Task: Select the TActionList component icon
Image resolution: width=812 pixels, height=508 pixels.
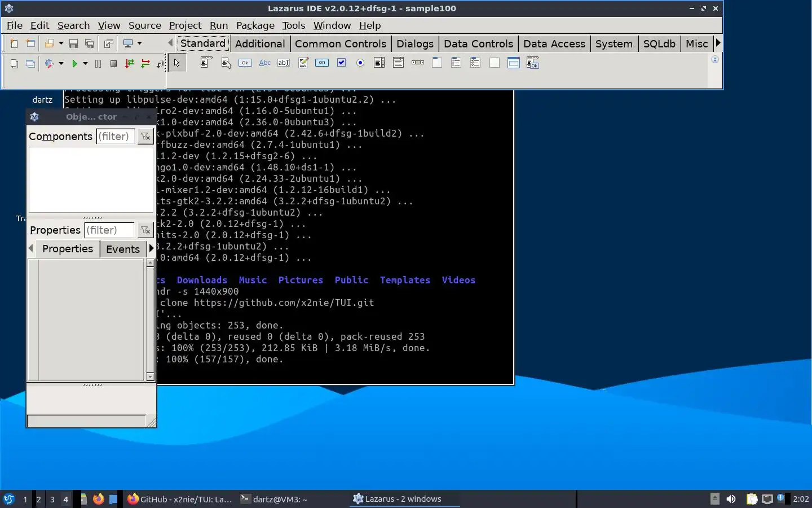Action: [x=533, y=63]
